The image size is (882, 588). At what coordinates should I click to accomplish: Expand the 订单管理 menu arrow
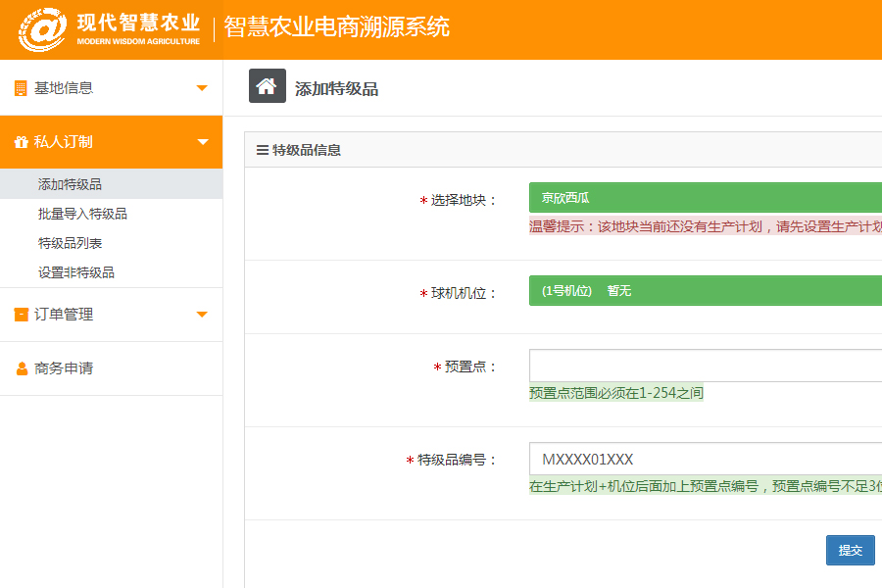(x=202, y=315)
